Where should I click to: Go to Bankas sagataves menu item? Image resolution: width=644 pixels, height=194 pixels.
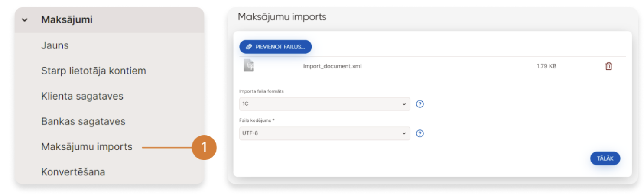(x=83, y=121)
